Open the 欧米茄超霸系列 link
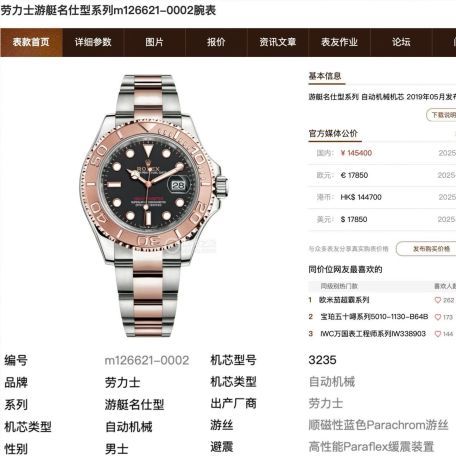Image resolution: width=456 pixels, height=456 pixels. [344, 300]
